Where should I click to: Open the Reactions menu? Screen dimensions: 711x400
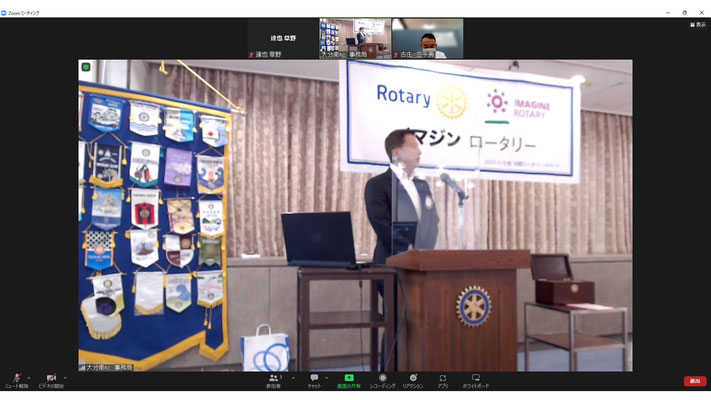(x=413, y=381)
